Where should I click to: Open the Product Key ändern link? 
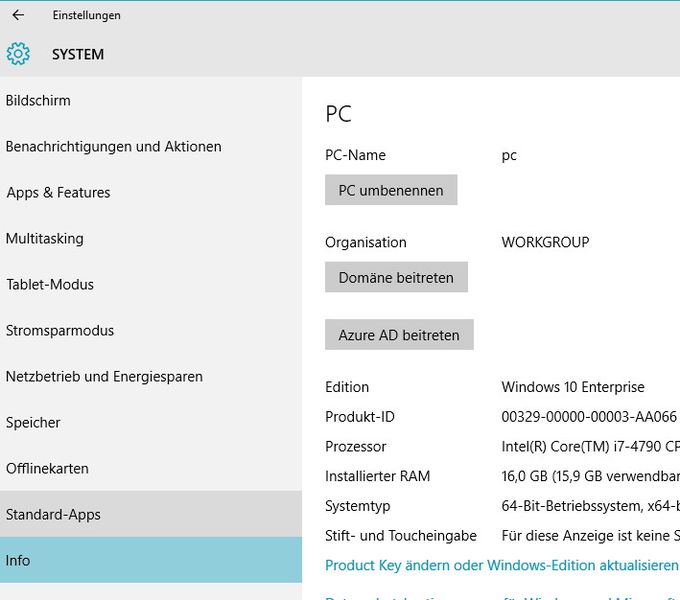(x=501, y=566)
